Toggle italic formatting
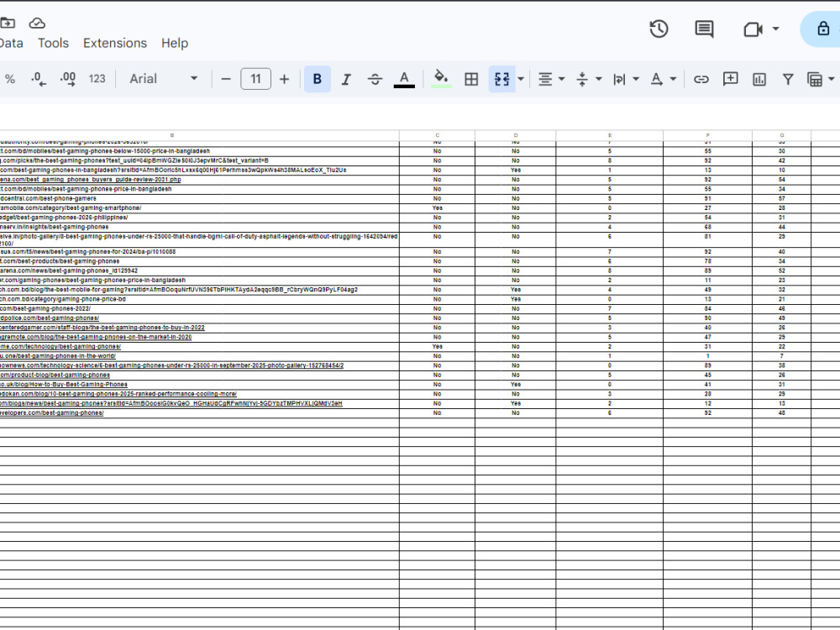Image resolution: width=840 pixels, height=630 pixels. 346,79
